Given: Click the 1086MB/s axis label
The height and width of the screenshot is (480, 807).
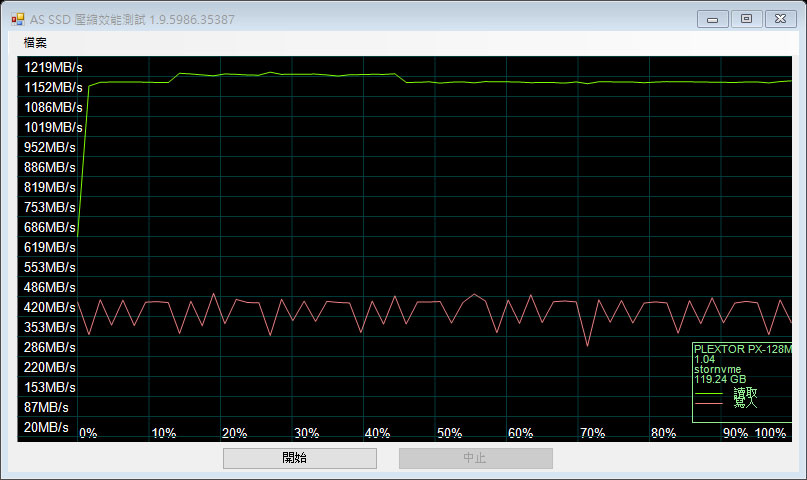Looking at the screenshot, I should point(53,108).
